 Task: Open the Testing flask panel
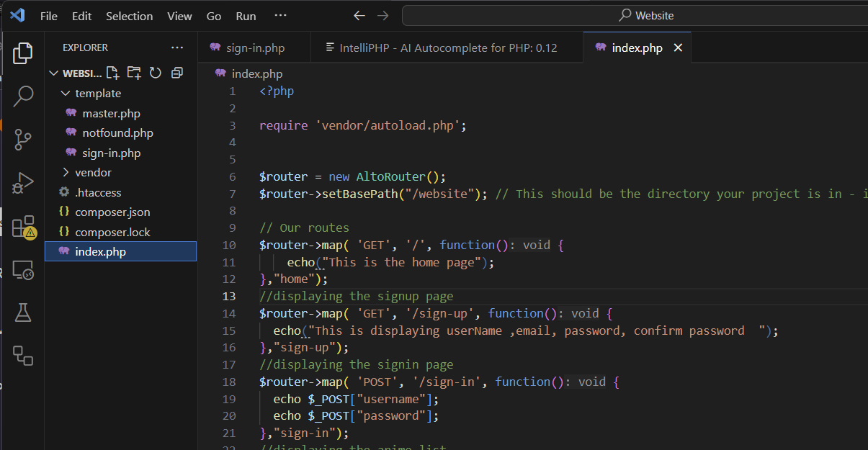coord(23,312)
